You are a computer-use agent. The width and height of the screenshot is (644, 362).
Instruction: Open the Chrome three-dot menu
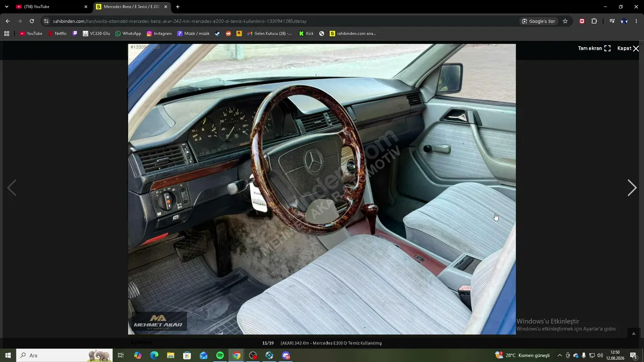tap(636, 21)
